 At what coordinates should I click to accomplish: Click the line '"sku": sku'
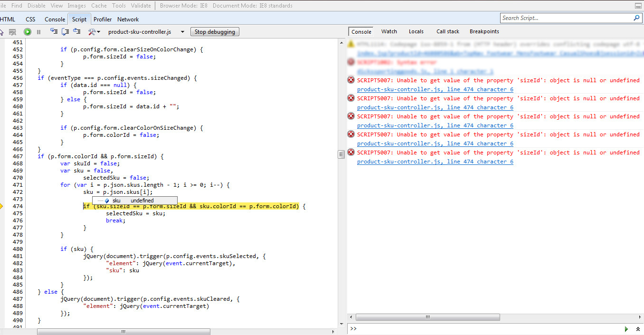coord(123,270)
